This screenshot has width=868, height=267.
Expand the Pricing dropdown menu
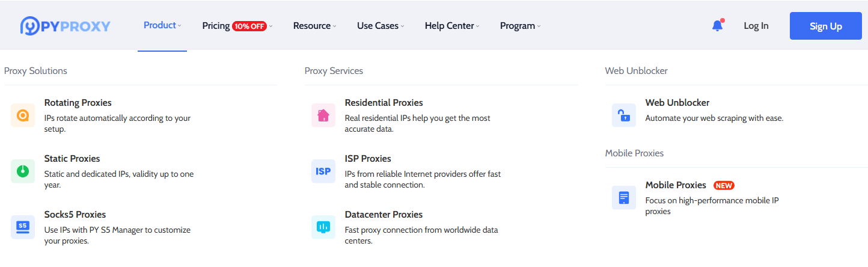(237, 26)
